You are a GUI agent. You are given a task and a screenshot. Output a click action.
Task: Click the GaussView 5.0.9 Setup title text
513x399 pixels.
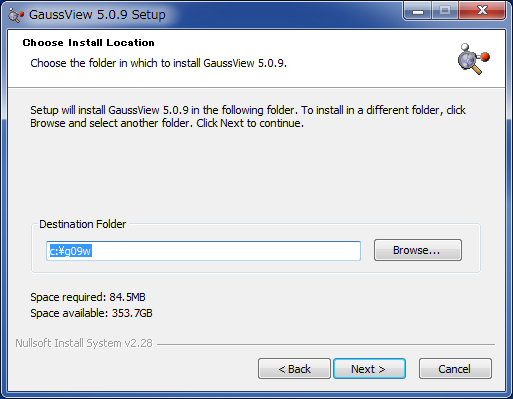[x=97, y=15]
